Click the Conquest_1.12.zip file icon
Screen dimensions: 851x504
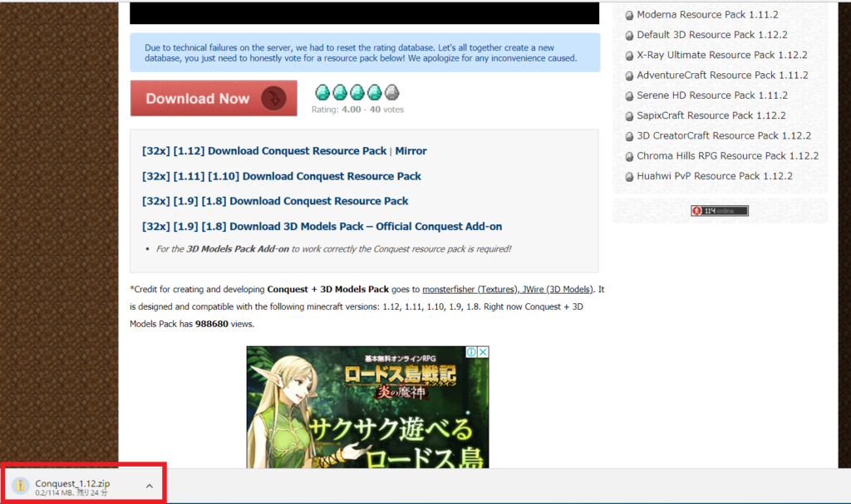pos(22,486)
